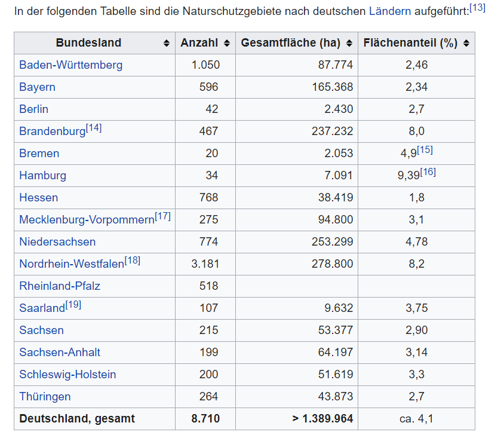
Task: Open footnote reference 13
Action: pos(477,8)
